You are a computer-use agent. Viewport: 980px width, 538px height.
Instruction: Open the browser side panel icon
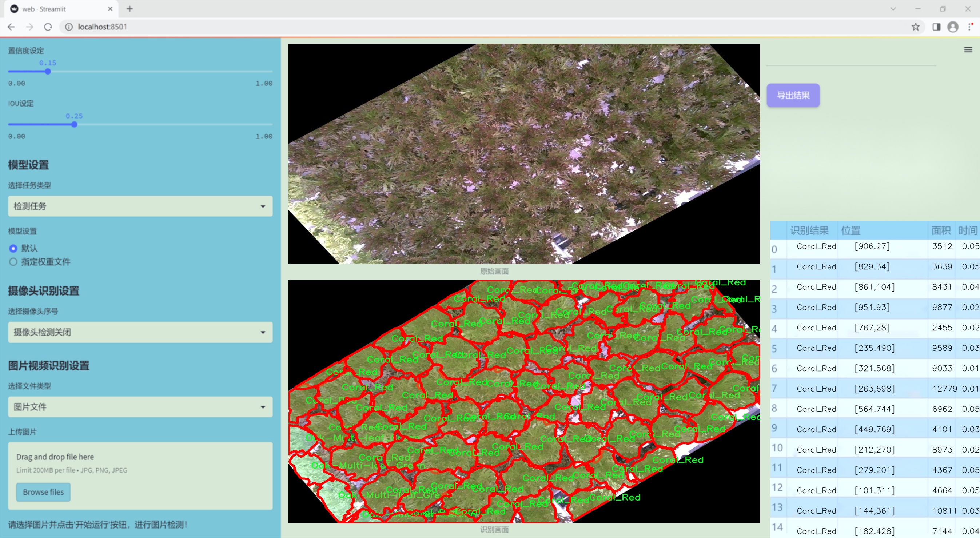pyautogui.click(x=936, y=27)
